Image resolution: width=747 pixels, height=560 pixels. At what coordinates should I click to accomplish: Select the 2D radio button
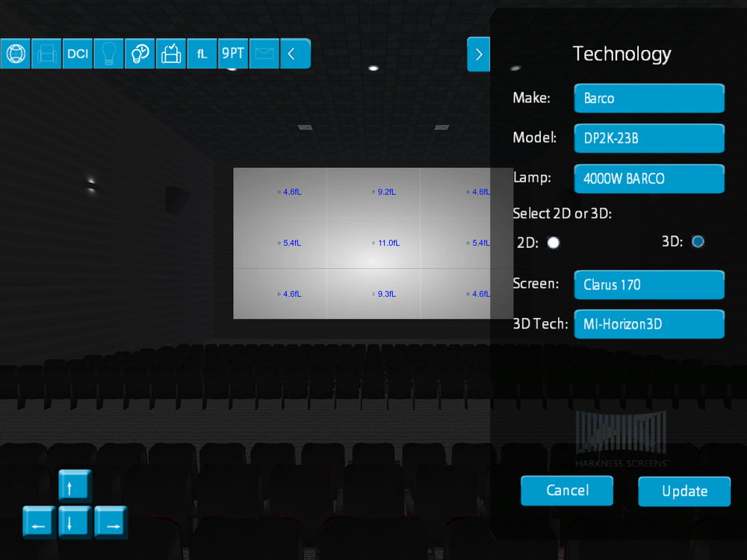(x=553, y=243)
